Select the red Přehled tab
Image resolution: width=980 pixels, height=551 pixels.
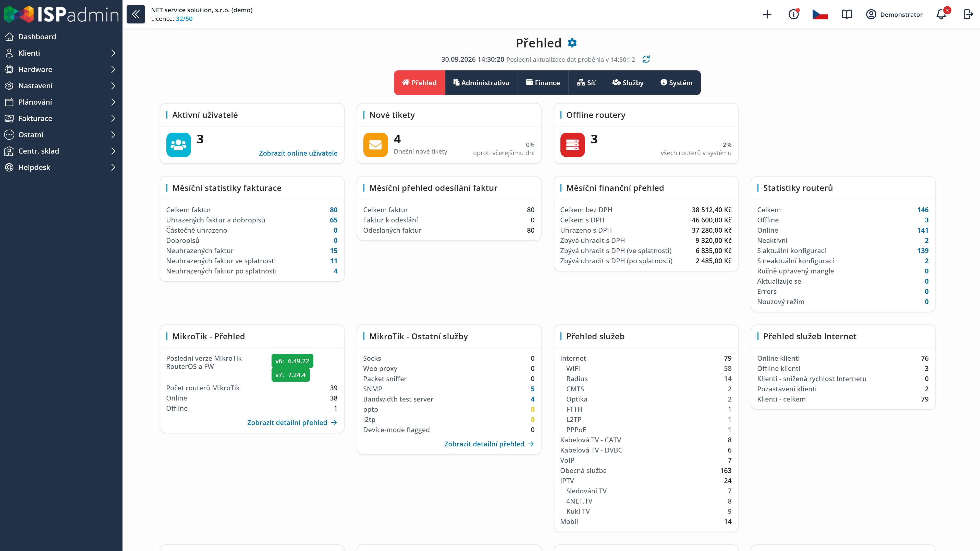coord(419,82)
